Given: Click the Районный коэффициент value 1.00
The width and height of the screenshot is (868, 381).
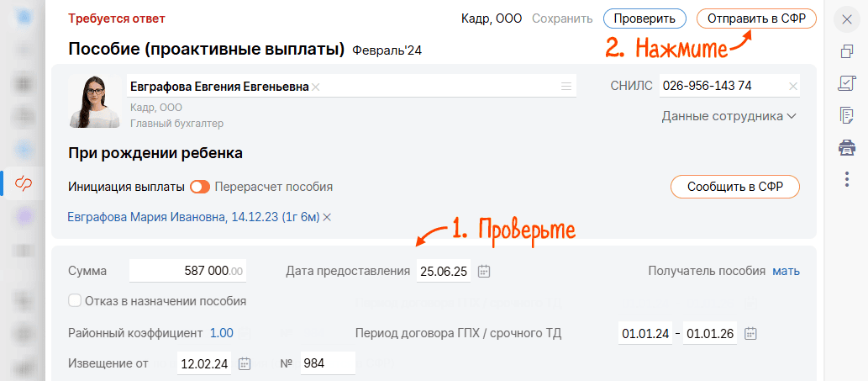Looking at the screenshot, I should click(x=221, y=333).
